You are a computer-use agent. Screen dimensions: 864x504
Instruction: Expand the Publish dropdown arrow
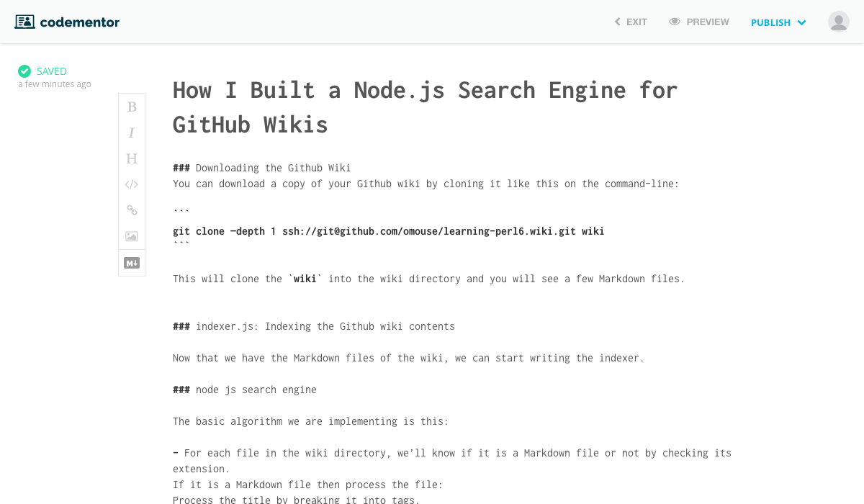[801, 22]
